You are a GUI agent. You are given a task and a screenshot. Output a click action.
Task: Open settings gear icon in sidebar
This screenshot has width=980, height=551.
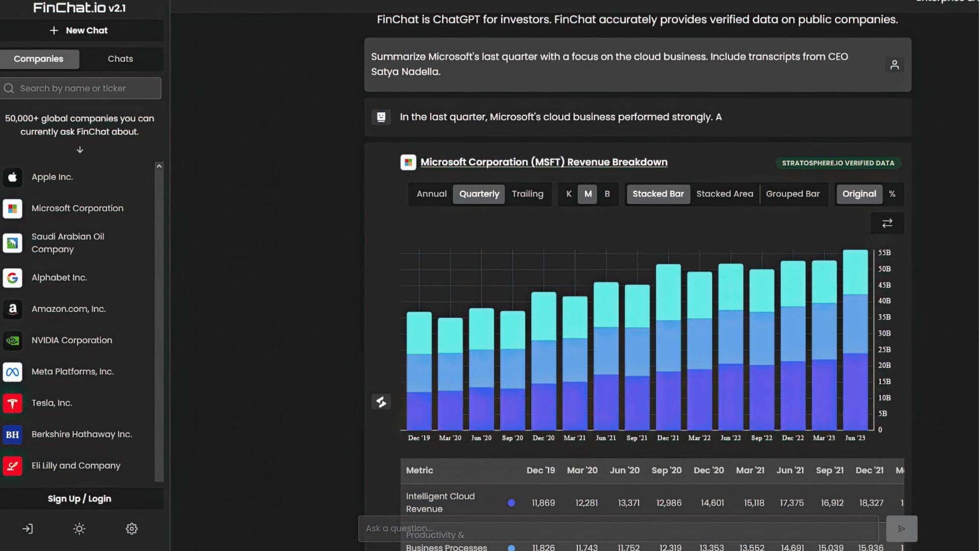pos(132,529)
